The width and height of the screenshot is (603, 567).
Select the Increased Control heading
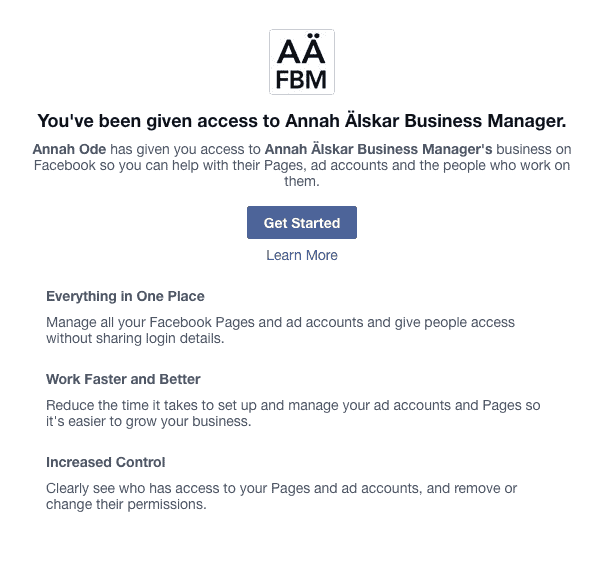tap(106, 462)
